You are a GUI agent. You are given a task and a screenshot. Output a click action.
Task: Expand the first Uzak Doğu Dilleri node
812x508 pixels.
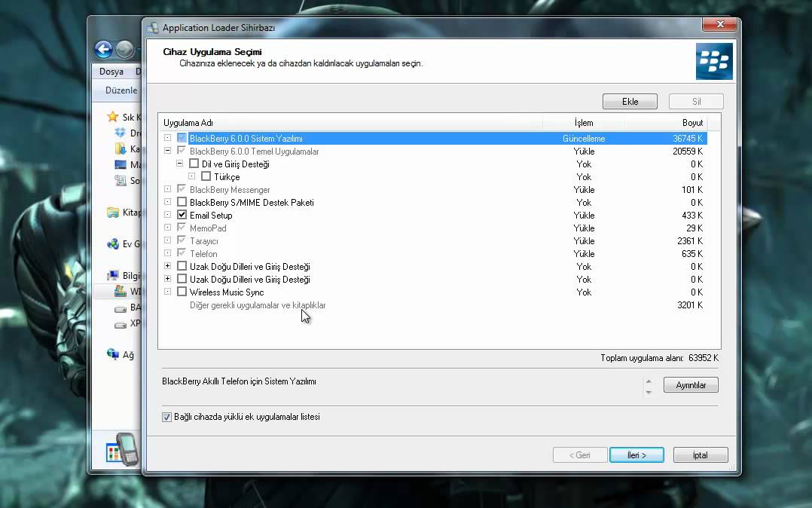click(167, 266)
